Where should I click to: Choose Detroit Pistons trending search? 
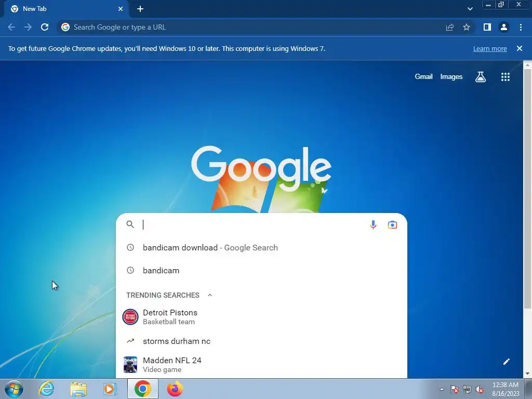click(x=261, y=317)
